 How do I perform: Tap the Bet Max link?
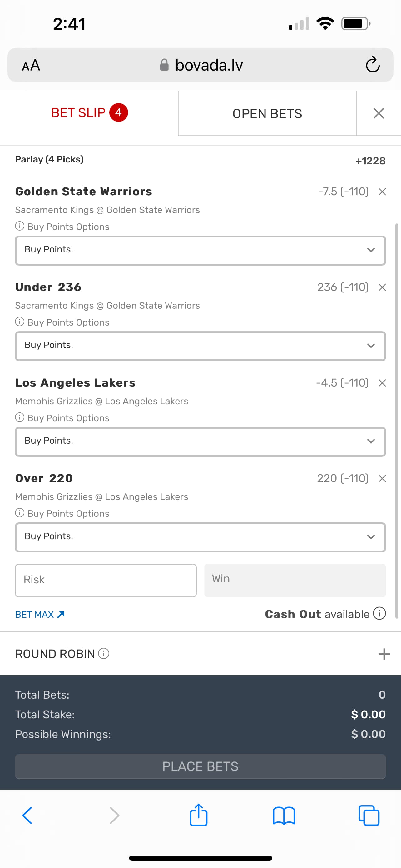point(40,615)
